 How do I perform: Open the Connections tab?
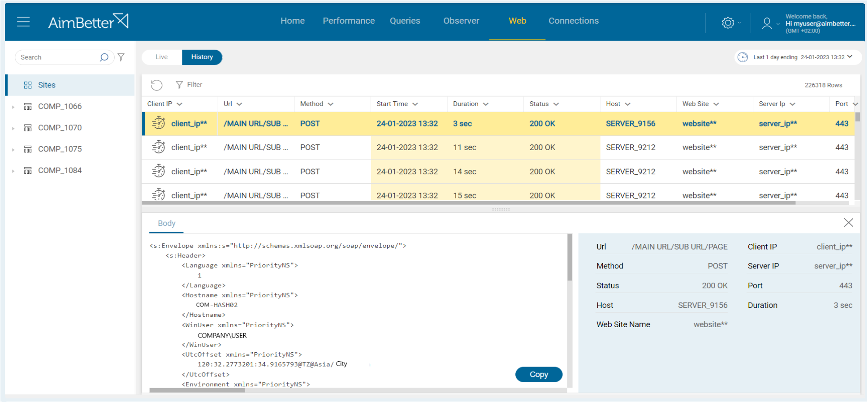(574, 21)
